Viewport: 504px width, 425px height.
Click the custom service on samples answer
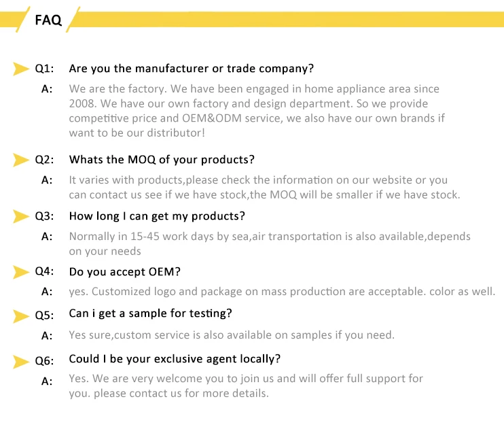(x=232, y=335)
